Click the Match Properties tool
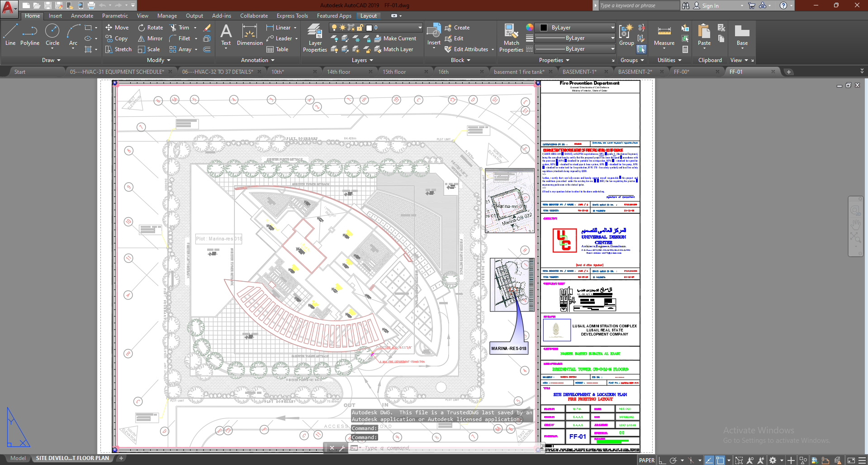Screen dimensions: 868x465 coord(511,38)
